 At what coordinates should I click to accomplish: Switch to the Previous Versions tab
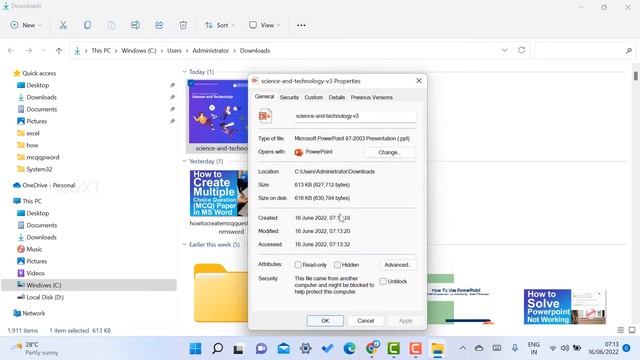point(371,97)
